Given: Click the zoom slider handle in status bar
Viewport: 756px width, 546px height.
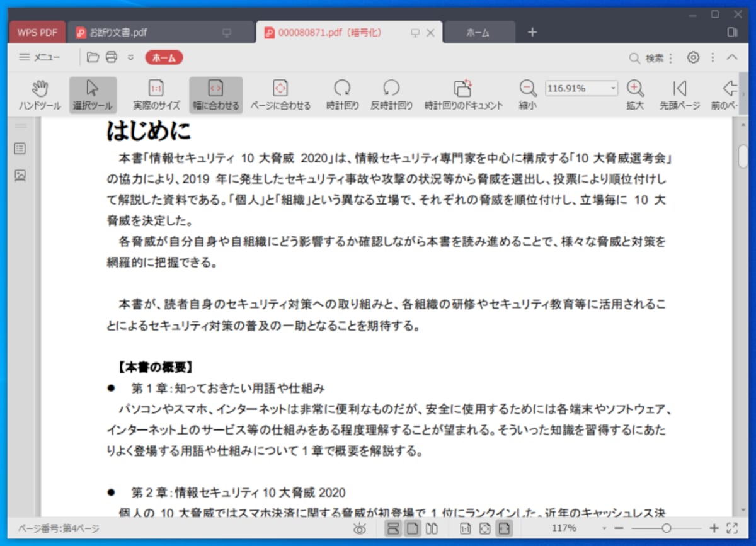Looking at the screenshot, I should (666, 528).
